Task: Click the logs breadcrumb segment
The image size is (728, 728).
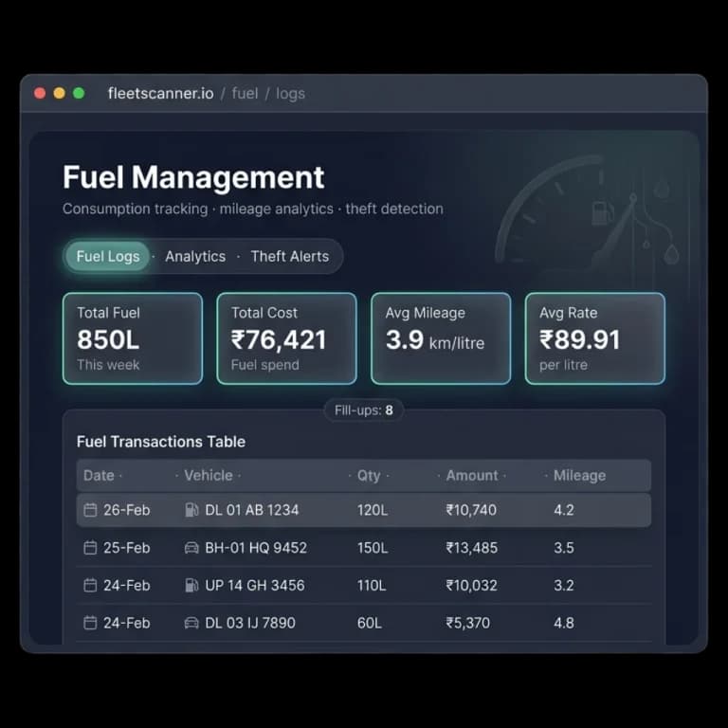Action: pyautogui.click(x=290, y=94)
